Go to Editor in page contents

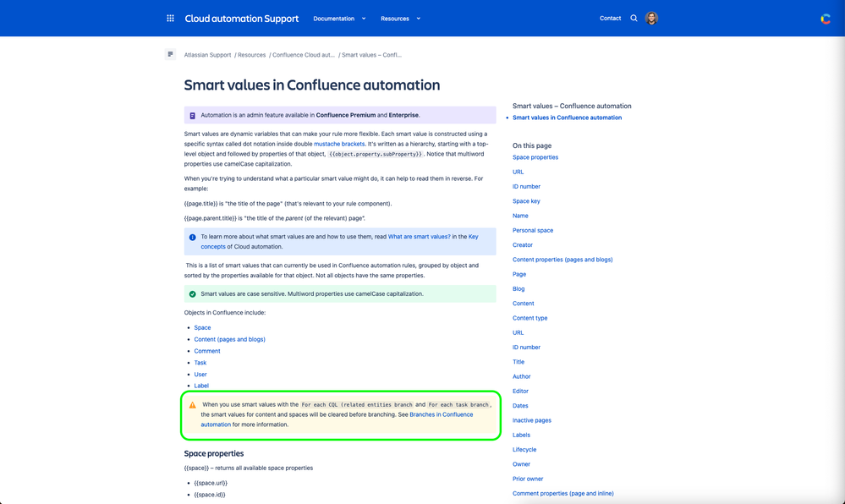(x=520, y=391)
